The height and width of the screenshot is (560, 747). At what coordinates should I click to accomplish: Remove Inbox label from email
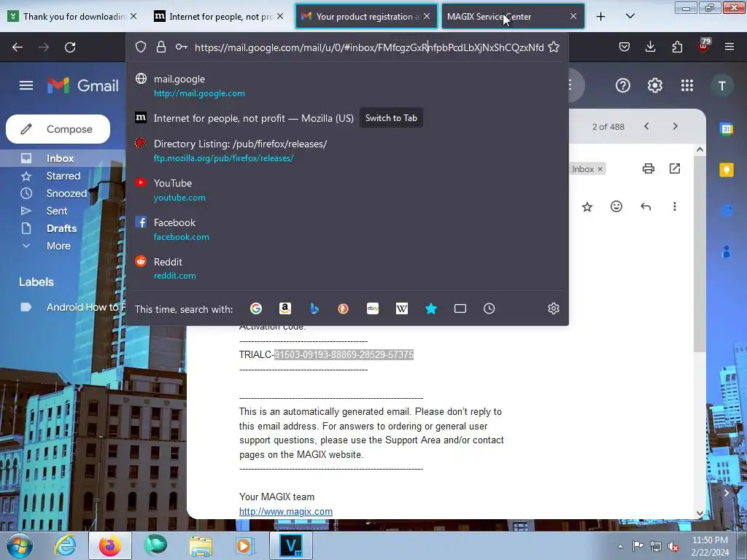click(x=600, y=169)
